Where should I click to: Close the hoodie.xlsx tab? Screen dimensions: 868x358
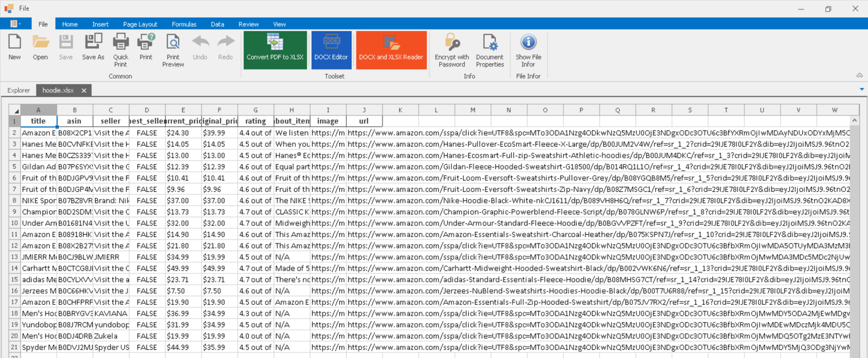click(x=84, y=90)
